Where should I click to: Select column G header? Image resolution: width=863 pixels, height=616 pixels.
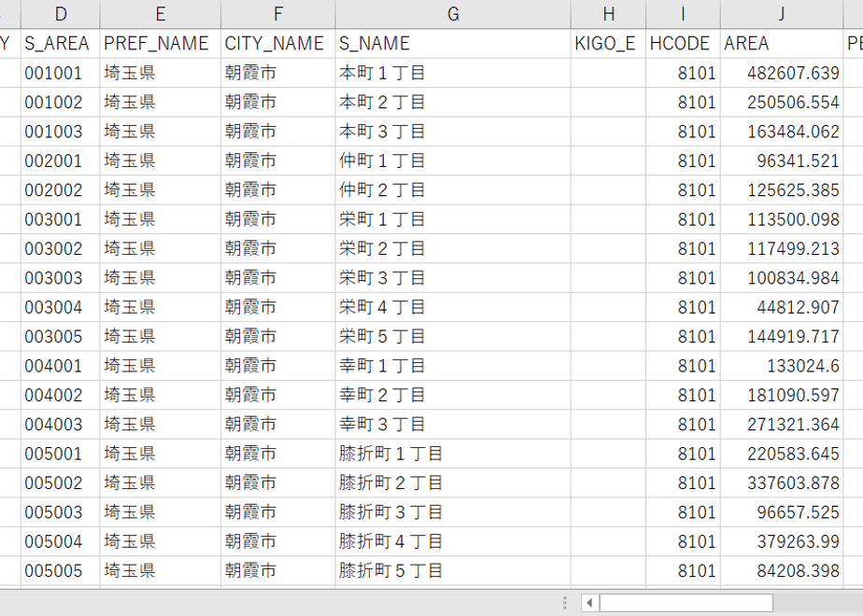(453, 14)
